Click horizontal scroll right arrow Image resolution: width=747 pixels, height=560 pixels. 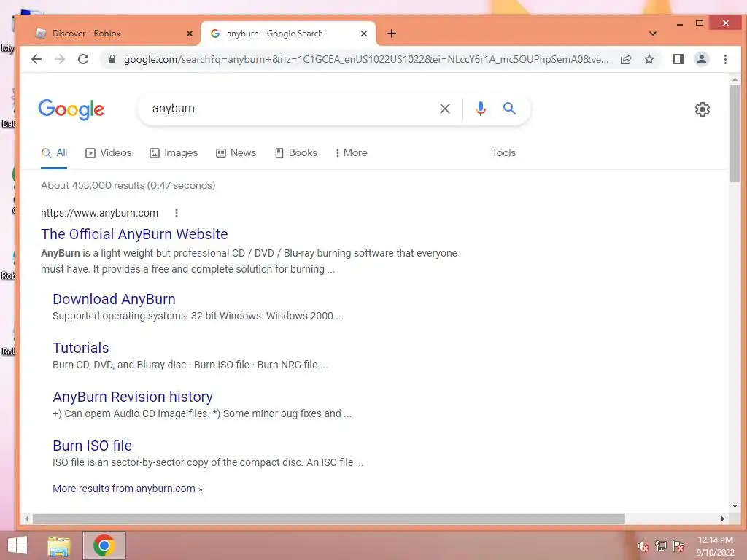tap(723, 518)
